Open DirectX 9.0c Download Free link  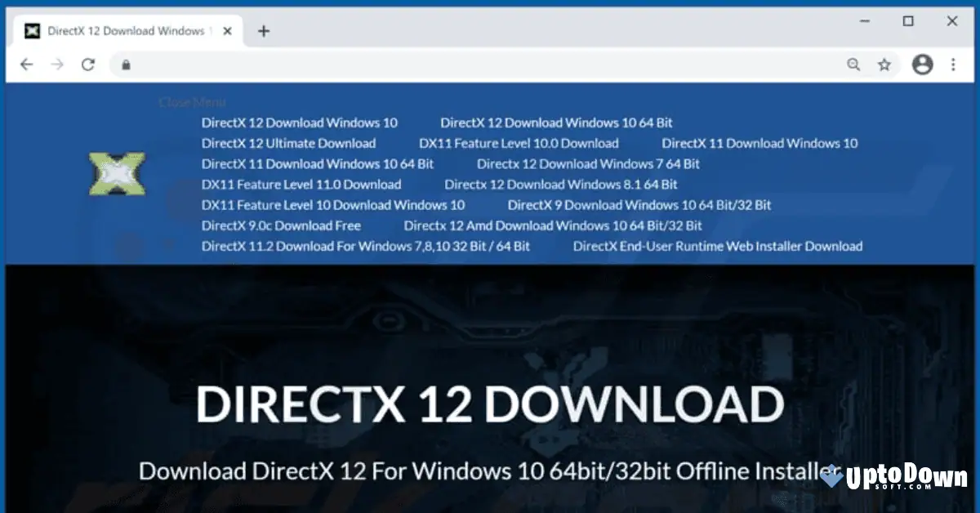click(281, 225)
